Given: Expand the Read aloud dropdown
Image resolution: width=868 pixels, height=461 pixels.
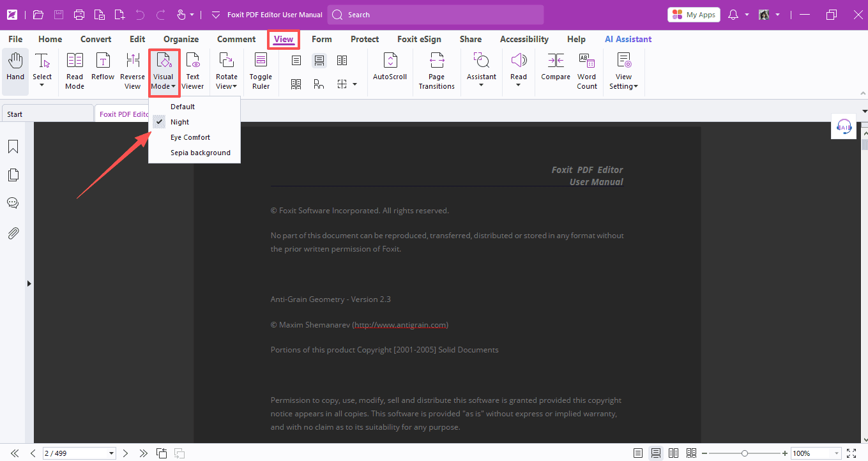Looking at the screenshot, I should tap(519, 85).
